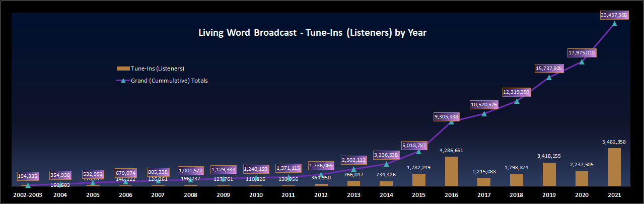Image resolution: width=644 pixels, height=204 pixels.
Task: Select the purple line legend key with triangle
Action: tap(123, 81)
